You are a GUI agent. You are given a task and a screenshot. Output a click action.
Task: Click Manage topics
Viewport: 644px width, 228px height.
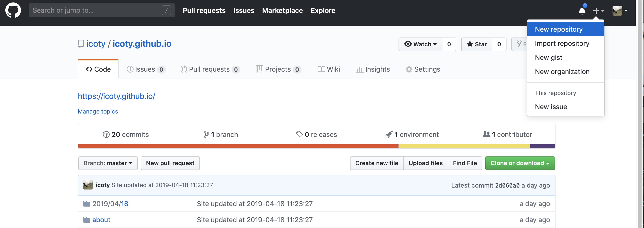[x=98, y=111]
